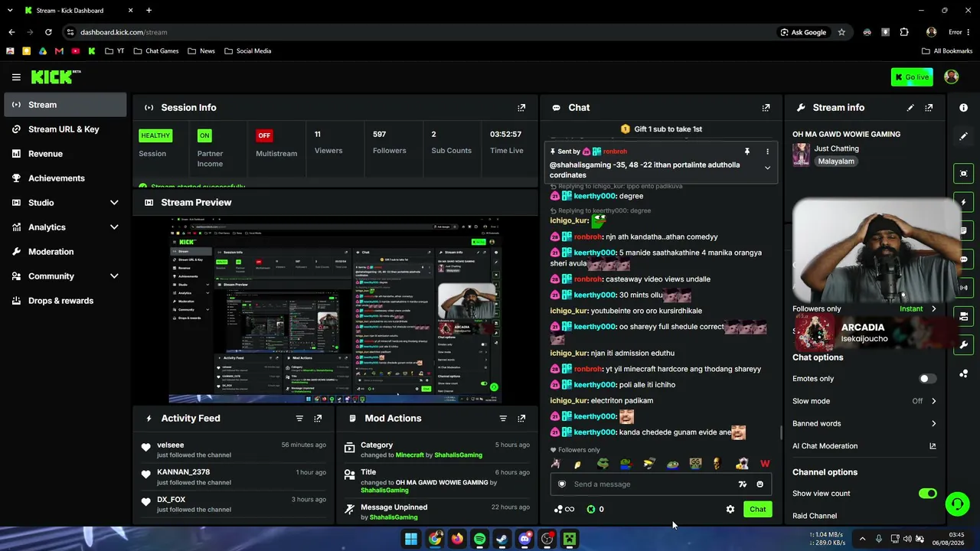Open the Achievements page
The image size is (980, 551).
[65, 178]
